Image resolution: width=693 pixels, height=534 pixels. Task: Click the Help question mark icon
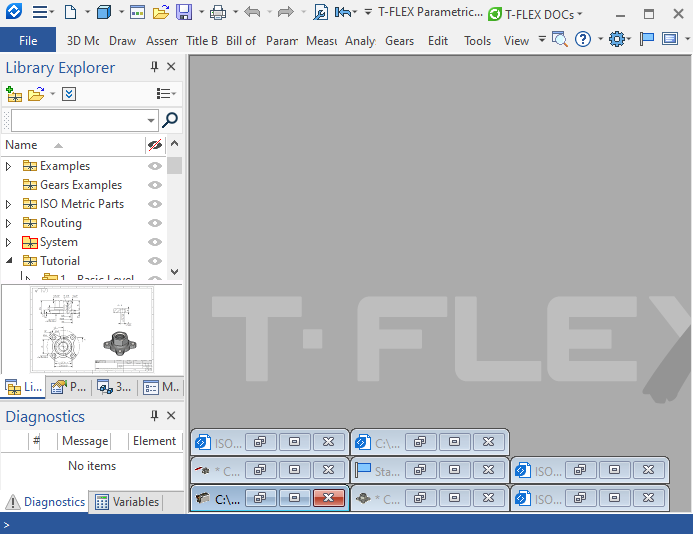[583, 40]
